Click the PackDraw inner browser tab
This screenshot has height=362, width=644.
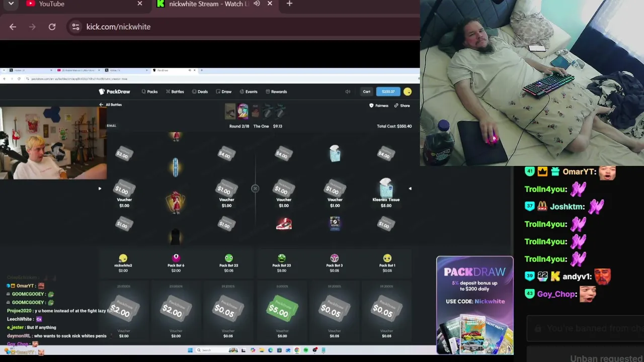point(176,70)
